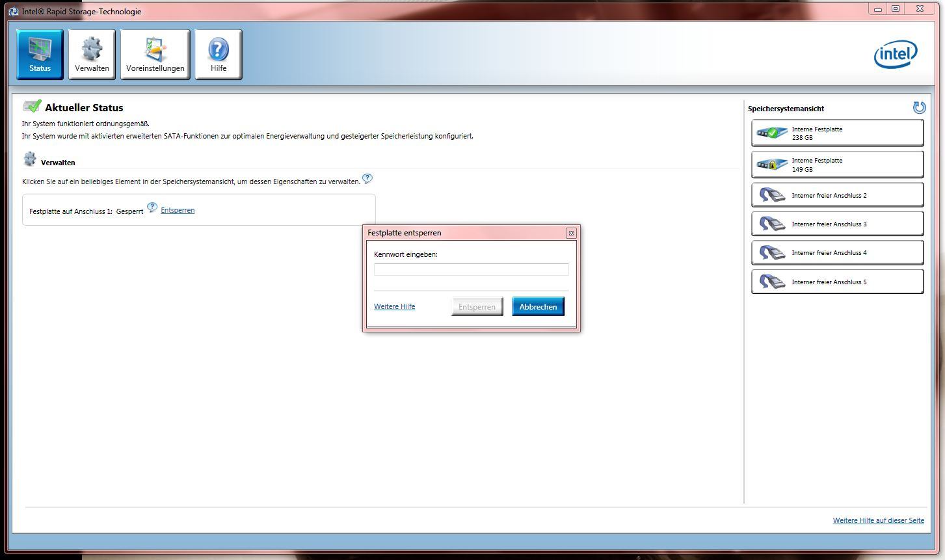Click the 'Festplatte auf Anschluss 1' text
945x560 pixels.
pyautogui.click(x=71, y=211)
